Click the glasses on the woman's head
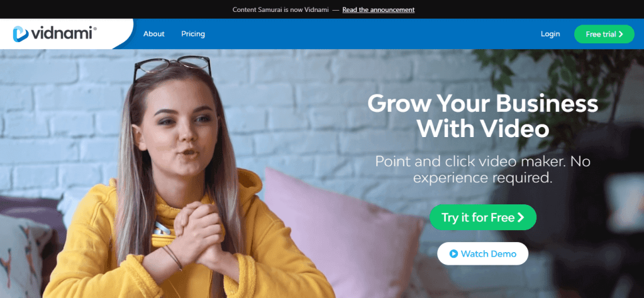Image resolution: width=644 pixels, height=298 pixels. [x=172, y=67]
